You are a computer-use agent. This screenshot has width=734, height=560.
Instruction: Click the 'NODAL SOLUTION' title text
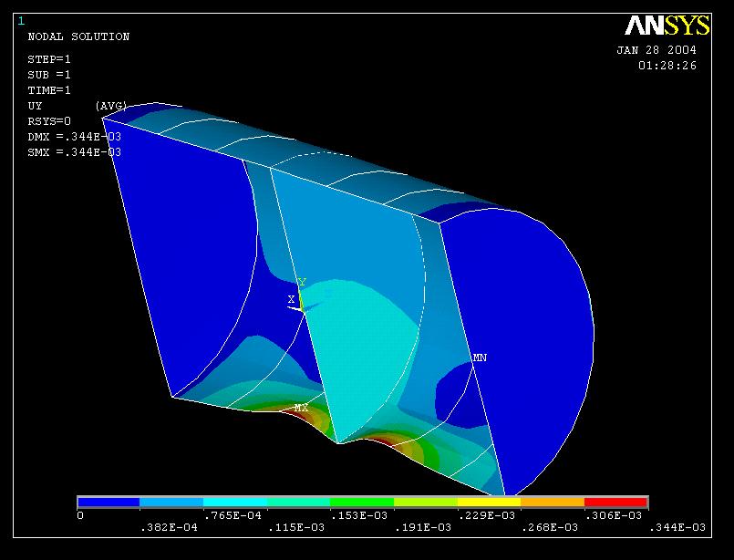click(78, 36)
